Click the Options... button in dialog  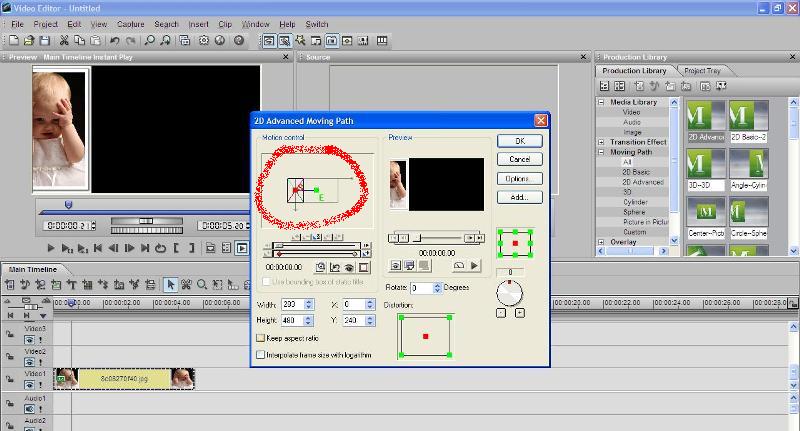[520, 178]
